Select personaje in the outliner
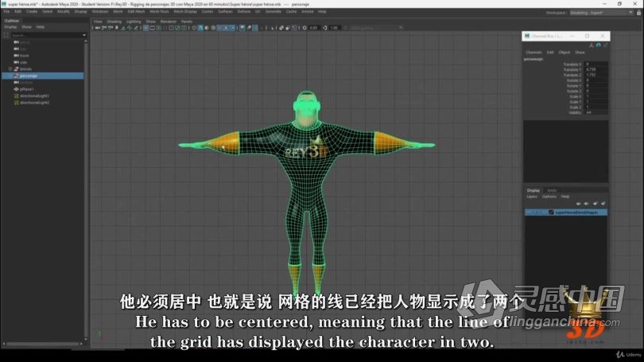The height and width of the screenshot is (362, 644). point(43,76)
